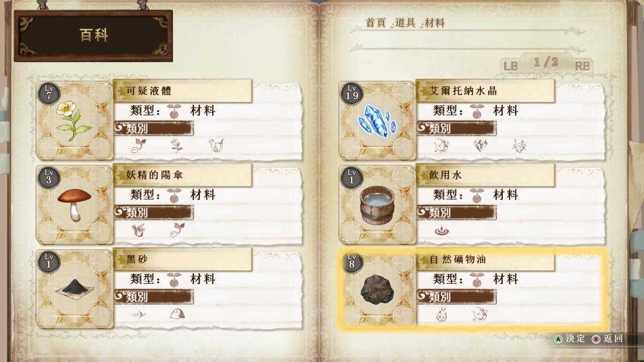Click the B 返回 back button
The image size is (644, 362).
point(607,339)
